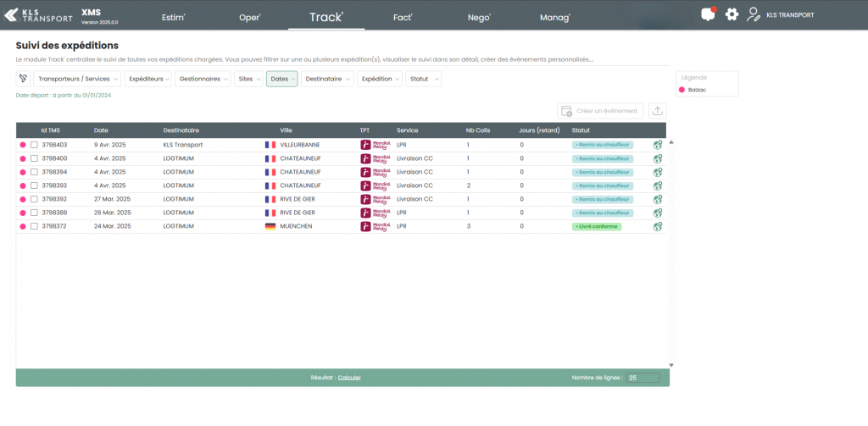Open the settings gear icon
Screen dimensions: 868x426
click(732, 15)
